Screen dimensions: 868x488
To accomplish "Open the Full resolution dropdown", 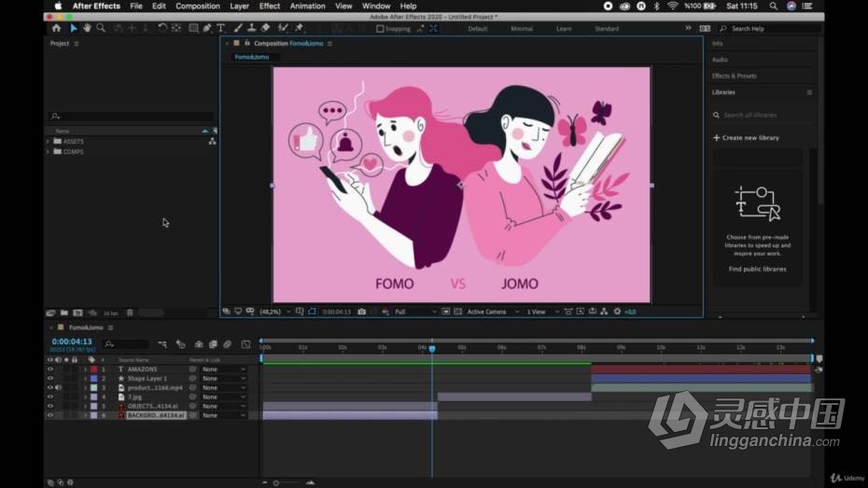I will pyautogui.click(x=415, y=312).
